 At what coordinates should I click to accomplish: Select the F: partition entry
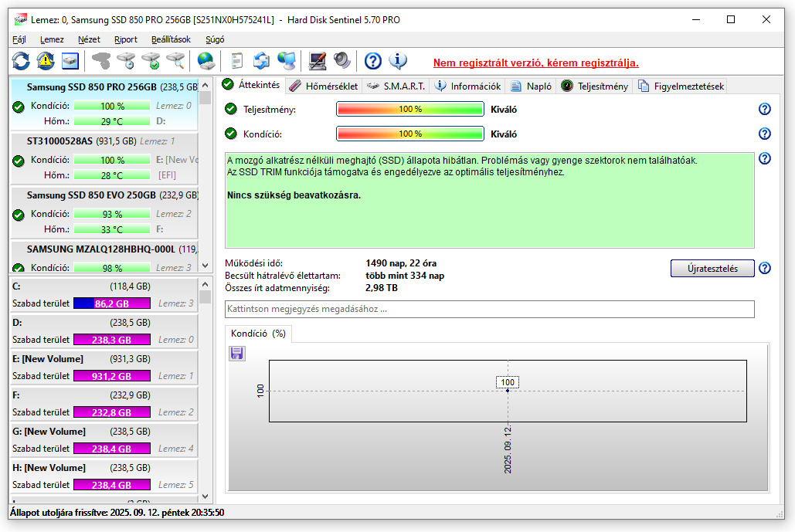click(104, 404)
